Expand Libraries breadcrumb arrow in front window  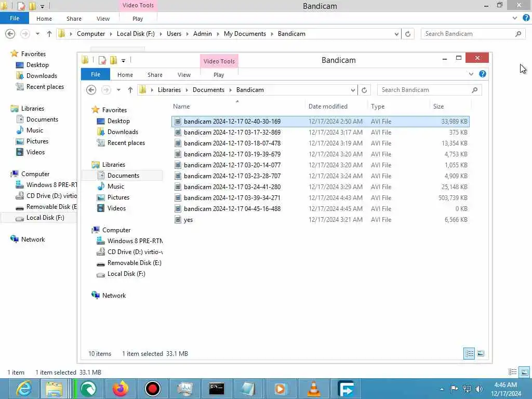(x=187, y=90)
